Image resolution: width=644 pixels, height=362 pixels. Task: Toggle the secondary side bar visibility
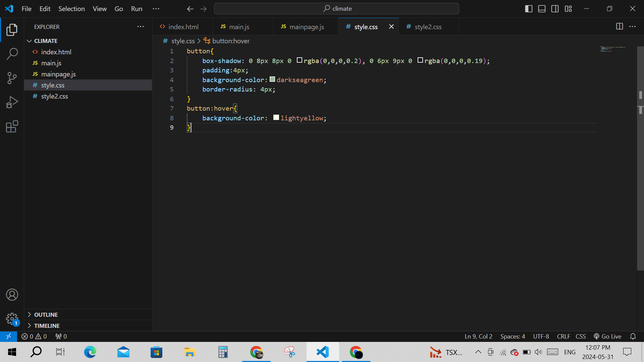tap(555, 9)
